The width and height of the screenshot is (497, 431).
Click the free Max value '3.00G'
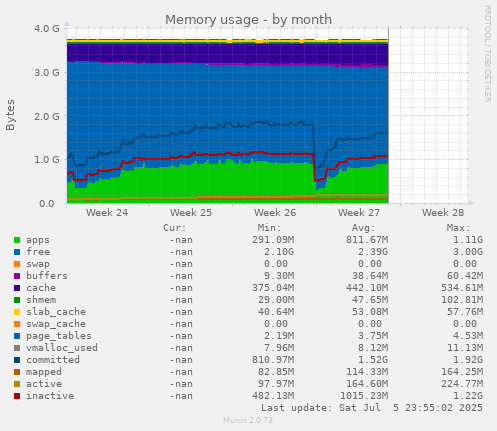468,252
